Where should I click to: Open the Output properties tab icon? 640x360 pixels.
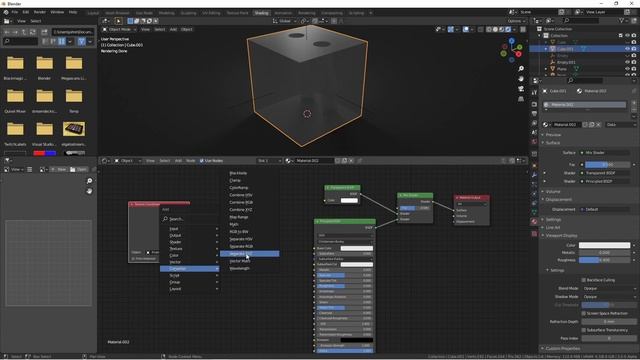pos(534,113)
